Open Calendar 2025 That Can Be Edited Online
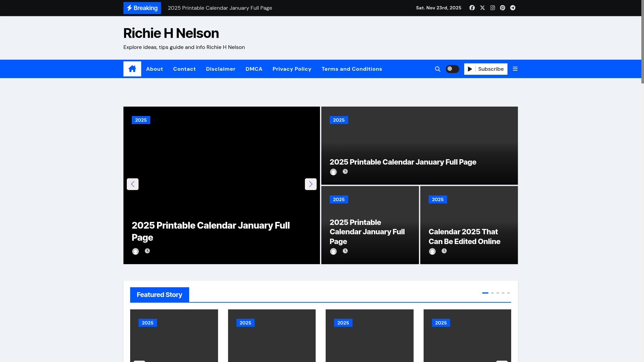The image size is (644, 362). coord(464,237)
